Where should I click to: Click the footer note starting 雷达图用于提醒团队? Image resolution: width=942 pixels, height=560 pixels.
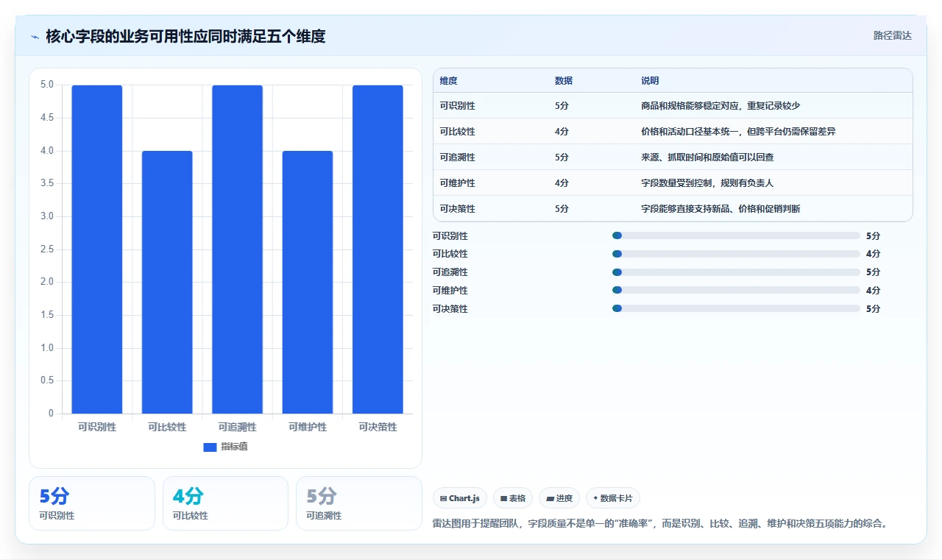tap(661, 524)
